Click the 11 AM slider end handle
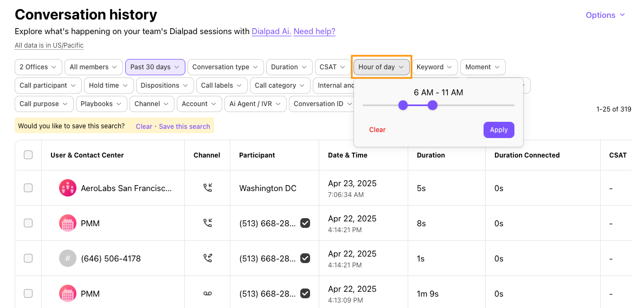Viewport: 644px width, 308px height. click(x=432, y=106)
